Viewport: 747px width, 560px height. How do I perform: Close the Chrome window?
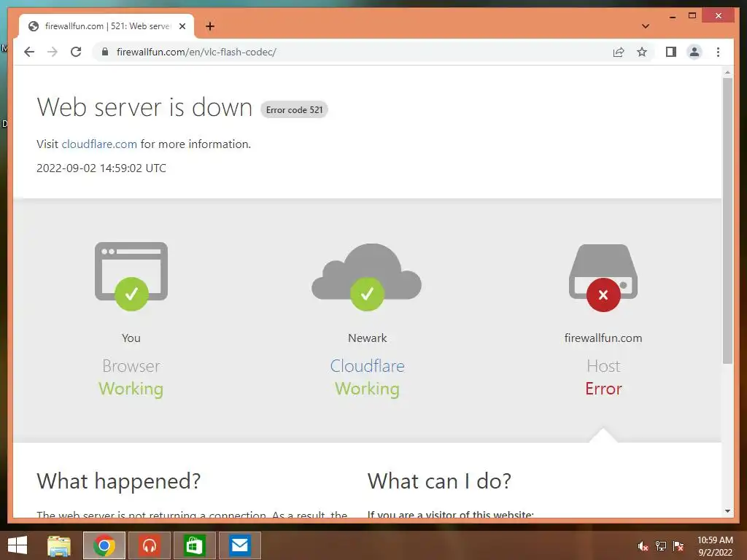click(x=719, y=16)
